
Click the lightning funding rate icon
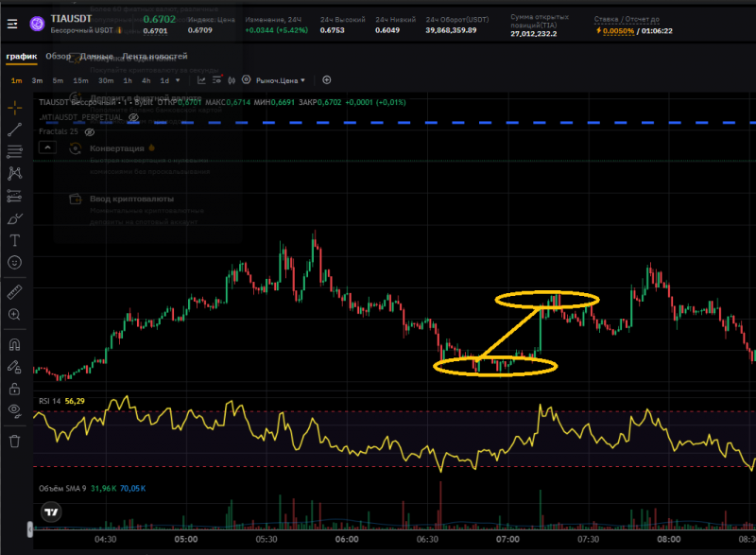tap(598, 30)
